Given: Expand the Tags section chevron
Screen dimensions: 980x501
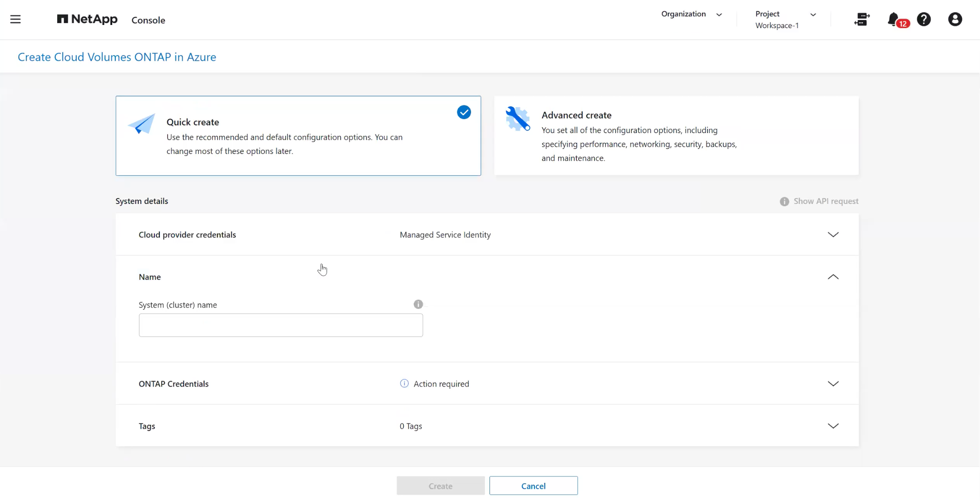Looking at the screenshot, I should (x=833, y=426).
